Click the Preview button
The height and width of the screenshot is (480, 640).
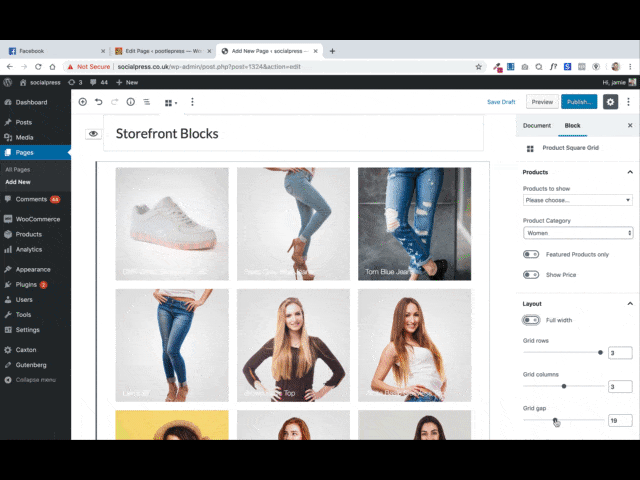point(542,102)
